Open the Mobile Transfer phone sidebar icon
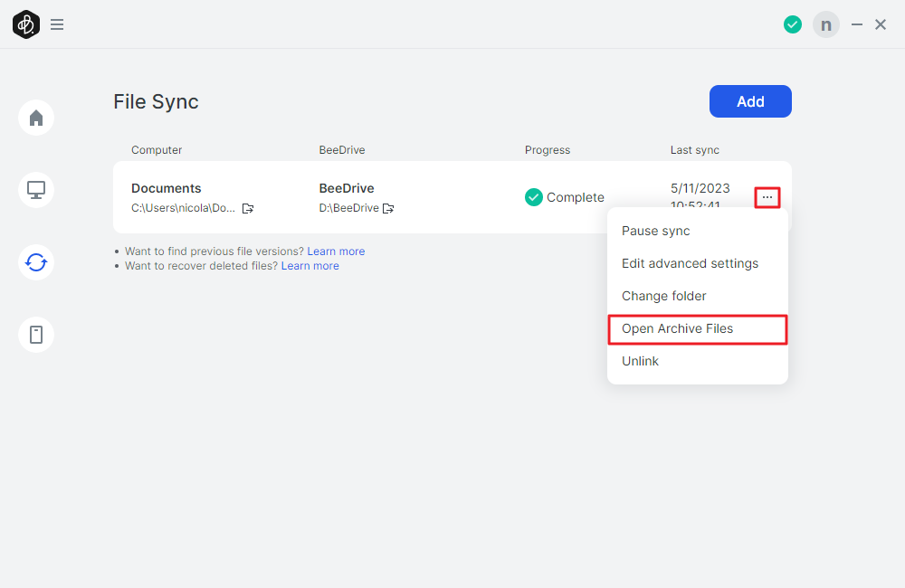The height and width of the screenshot is (588, 905). pyautogui.click(x=36, y=335)
